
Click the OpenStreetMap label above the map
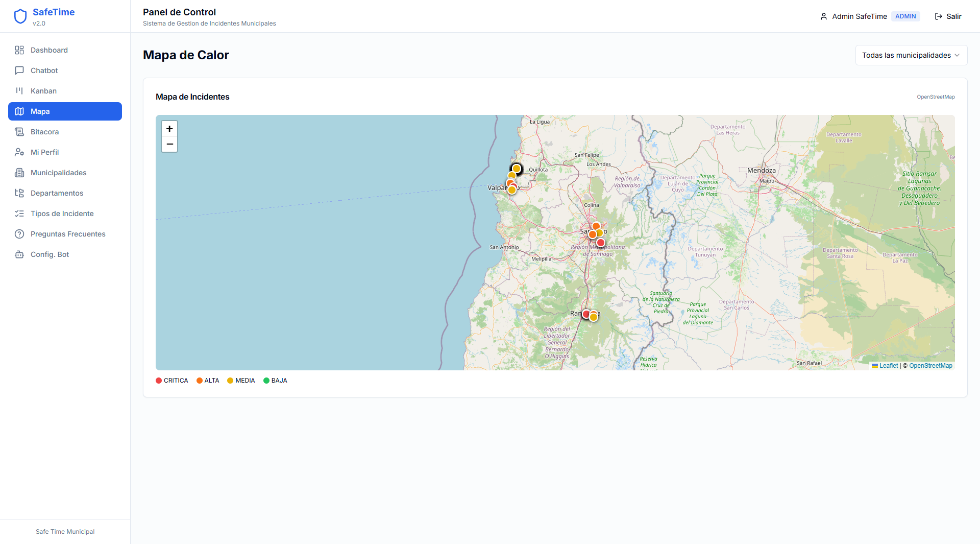(x=936, y=97)
